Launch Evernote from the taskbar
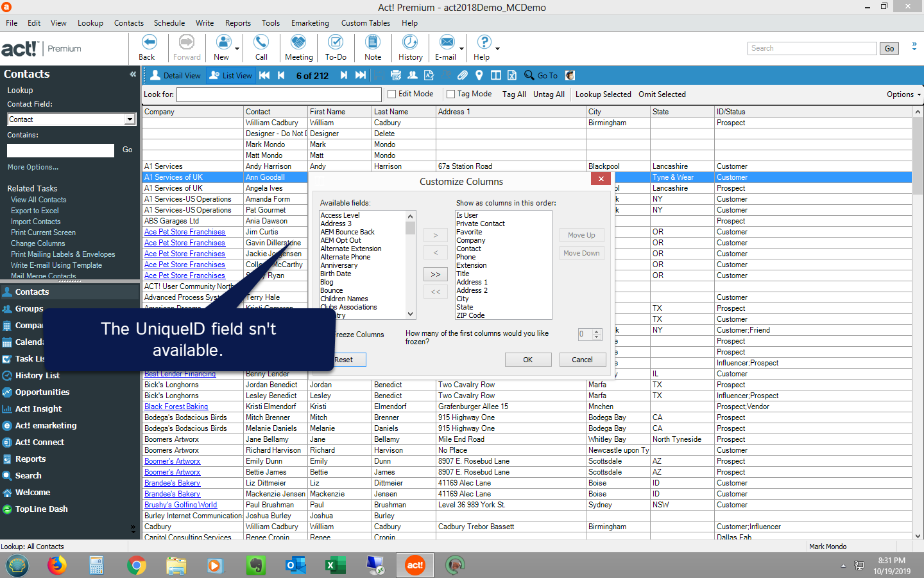The image size is (924, 578). click(x=256, y=565)
